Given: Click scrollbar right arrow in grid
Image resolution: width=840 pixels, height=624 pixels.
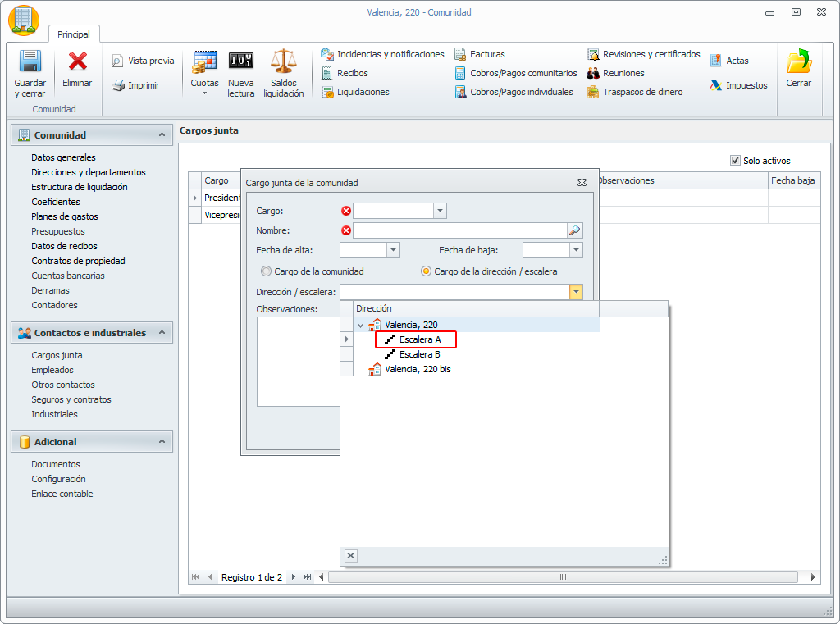Looking at the screenshot, I should pos(813,577).
